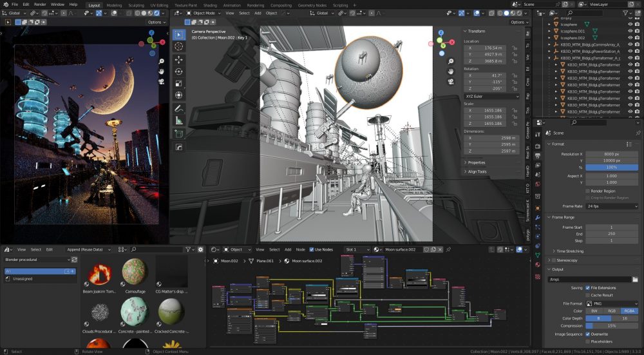644x355 pixels.
Task: Select the Rotate tool in viewport toolbar
Action: point(178,72)
